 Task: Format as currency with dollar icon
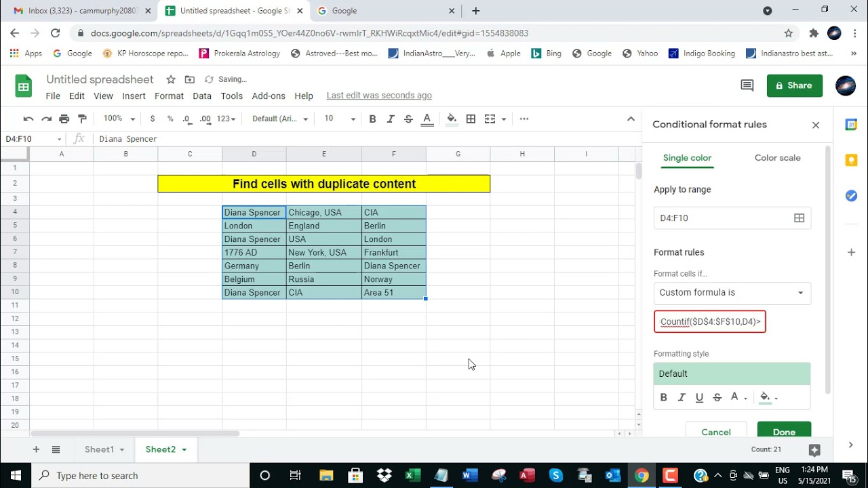[153, 119]
